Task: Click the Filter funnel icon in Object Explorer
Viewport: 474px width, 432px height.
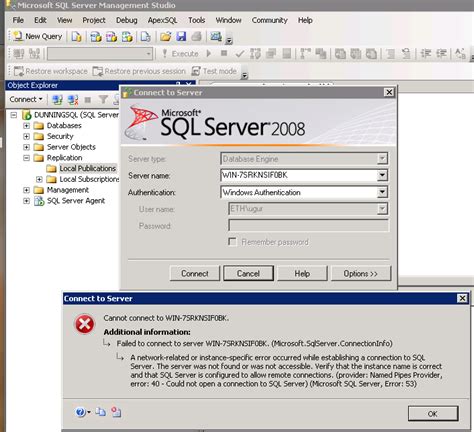Action: pos(103,99)
